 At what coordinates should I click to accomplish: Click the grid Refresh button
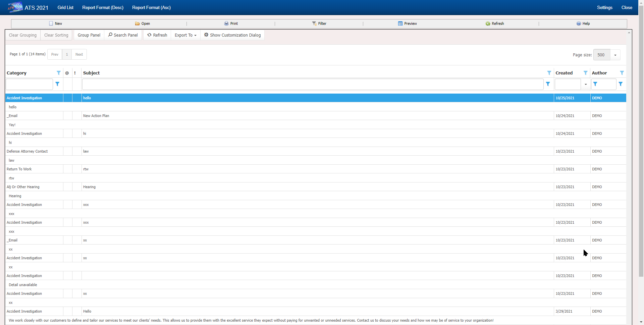coord(157,35)
